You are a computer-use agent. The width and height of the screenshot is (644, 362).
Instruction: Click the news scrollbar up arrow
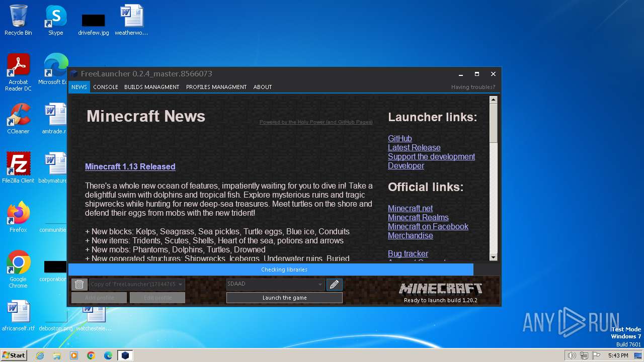(x=493, y=100)
